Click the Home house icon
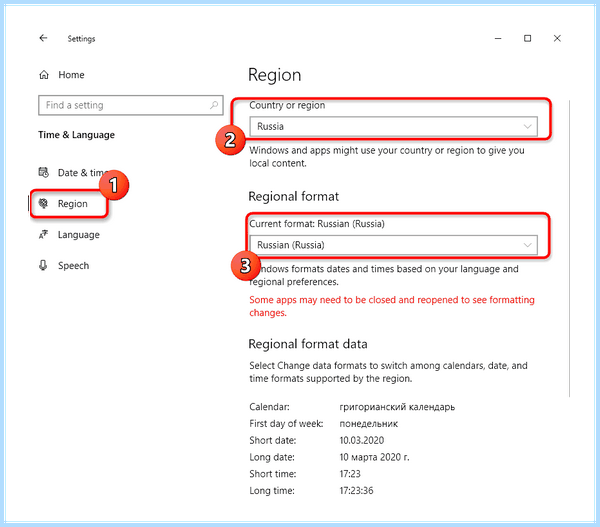600x527 pixels. (x=44, y=75)
